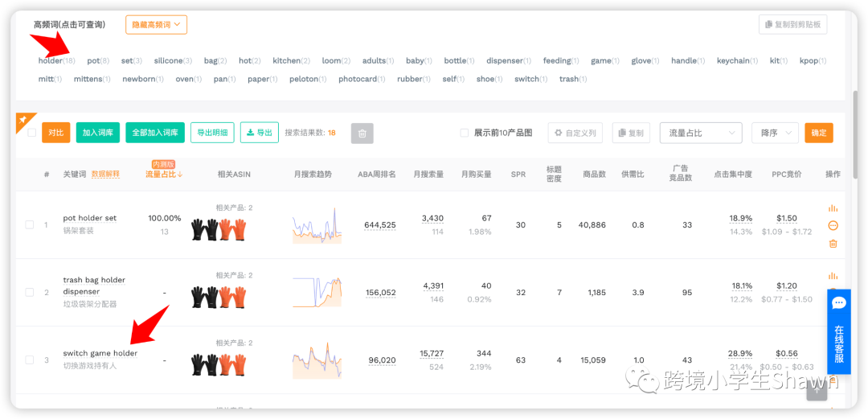The image size is (868, 419).
Task: Click the trend chart for trash bag holder dispenser
Action: point(317,293)
